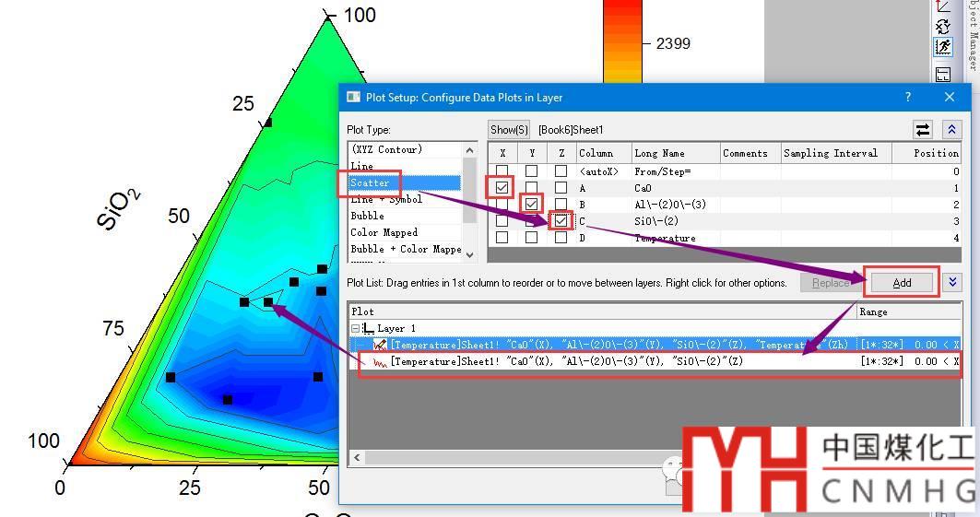Click the red scatter plot icon in plot list
Screen dimensions: 980x517
[379, 362]
